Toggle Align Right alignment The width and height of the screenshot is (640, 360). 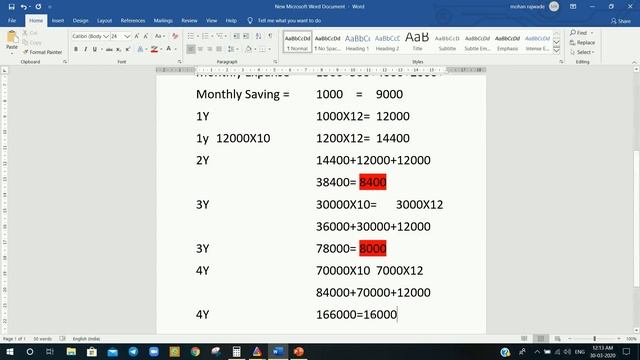(x=210, y=49)
